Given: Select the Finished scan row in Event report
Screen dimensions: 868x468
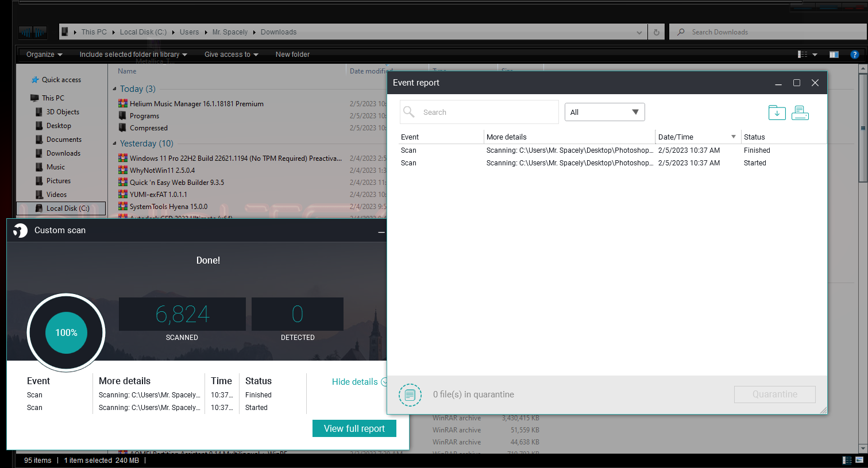Looking at the screenshot, I should tap(613, 150).
